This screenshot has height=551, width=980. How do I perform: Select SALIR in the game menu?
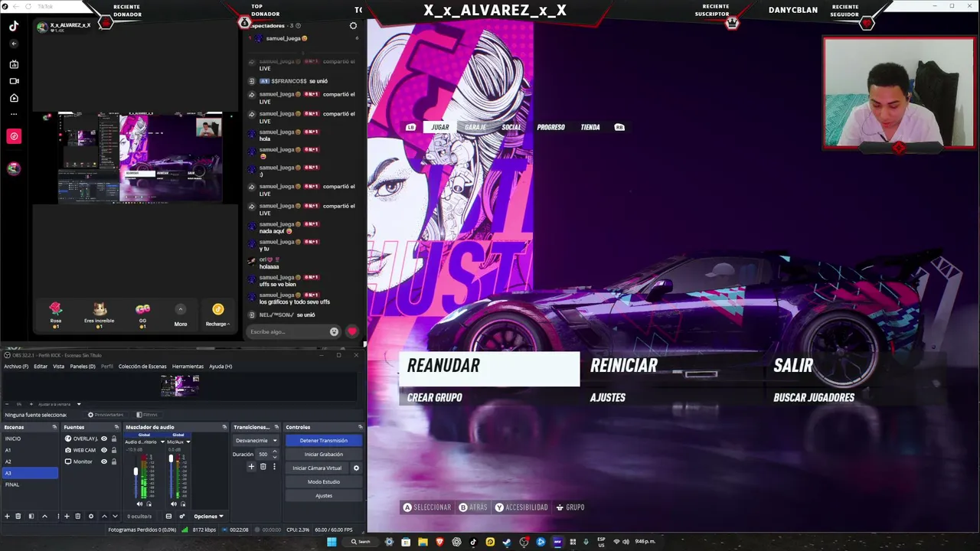point(793,366)
